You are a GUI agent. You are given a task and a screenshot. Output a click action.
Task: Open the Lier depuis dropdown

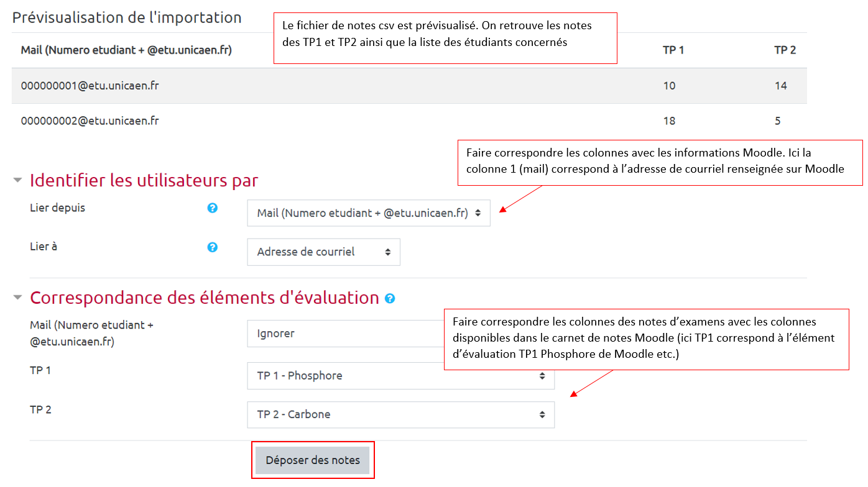368,213
